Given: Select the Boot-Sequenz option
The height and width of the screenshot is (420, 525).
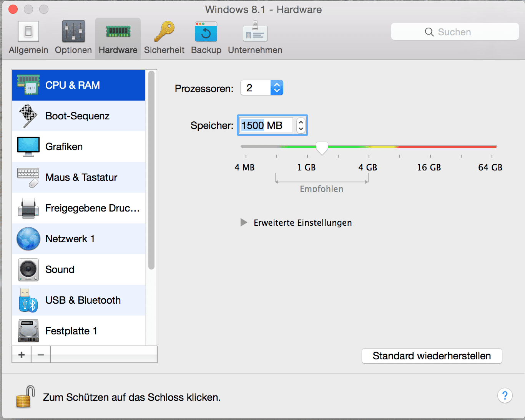Looking at the screenshot, I should click(x=77, y=116).
